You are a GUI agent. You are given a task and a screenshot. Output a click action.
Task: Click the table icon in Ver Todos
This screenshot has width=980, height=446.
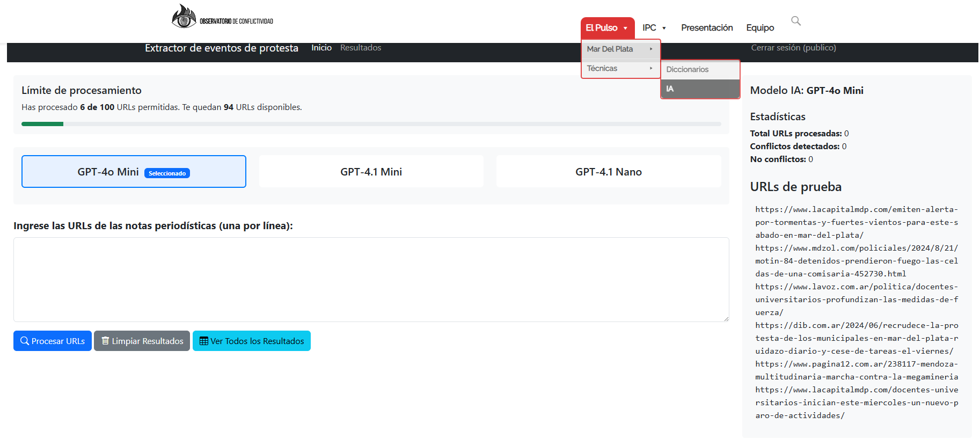[x=203, y=341]
